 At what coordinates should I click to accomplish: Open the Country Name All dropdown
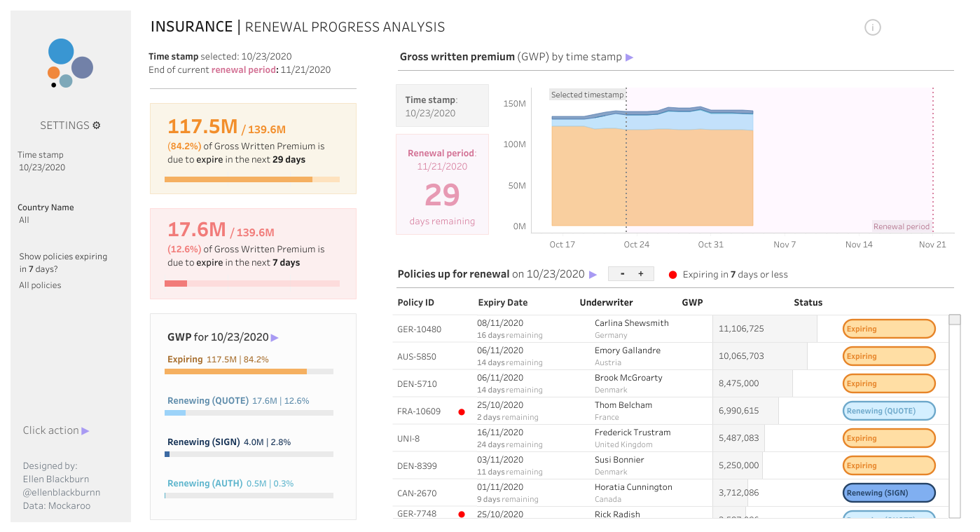[25, 220]
